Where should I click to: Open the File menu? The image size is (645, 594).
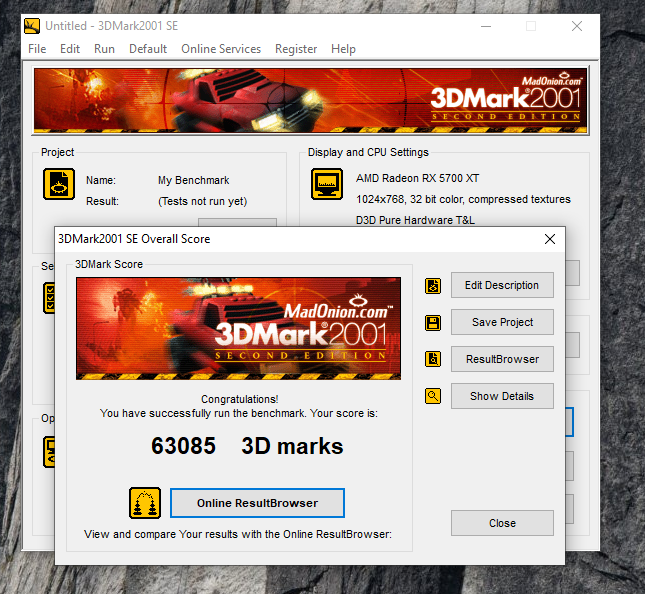37,49
